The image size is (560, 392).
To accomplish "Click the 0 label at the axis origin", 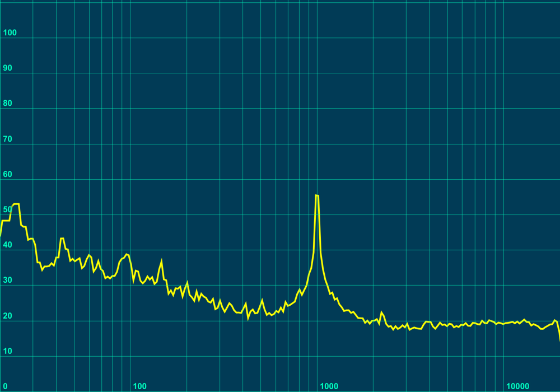I will pyautogui.click(x=4, y=385).
